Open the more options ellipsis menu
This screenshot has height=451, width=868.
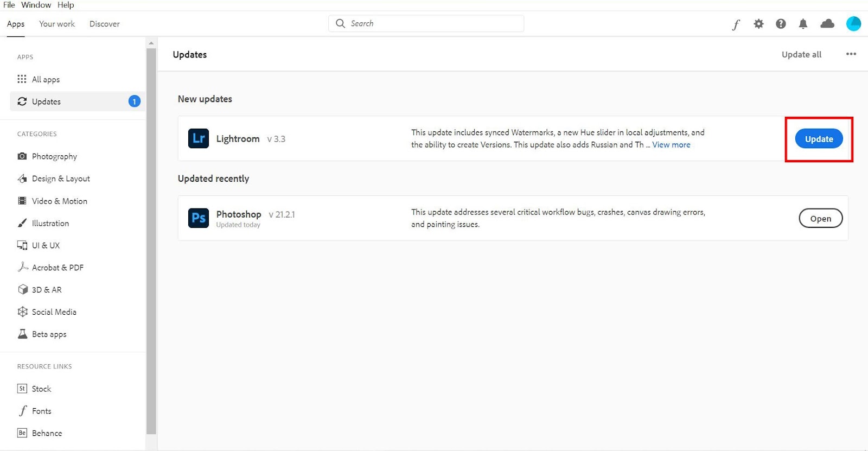851,54
